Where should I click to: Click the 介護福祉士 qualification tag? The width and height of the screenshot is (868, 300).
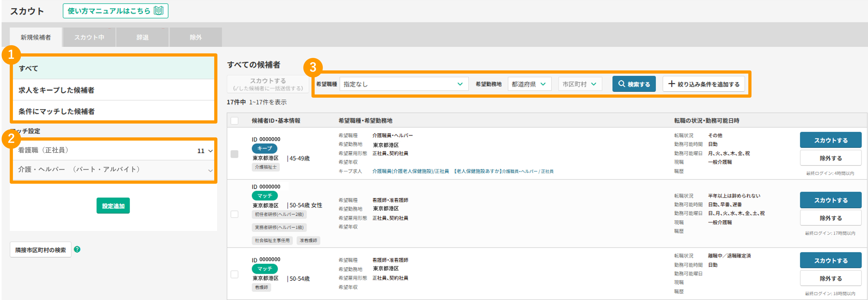click(x=265, y=167)
